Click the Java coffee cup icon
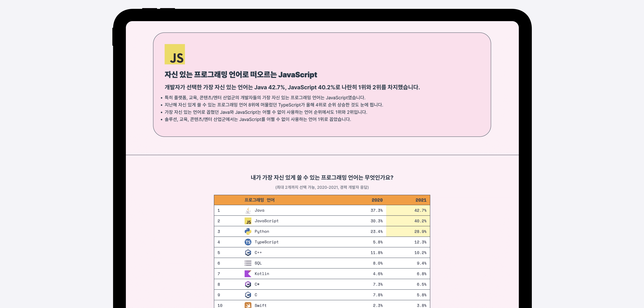 tap(248, 210)
